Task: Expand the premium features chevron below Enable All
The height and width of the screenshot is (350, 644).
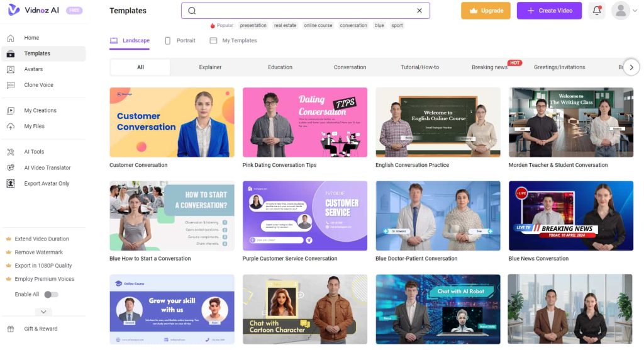Action: pos(43,312)
